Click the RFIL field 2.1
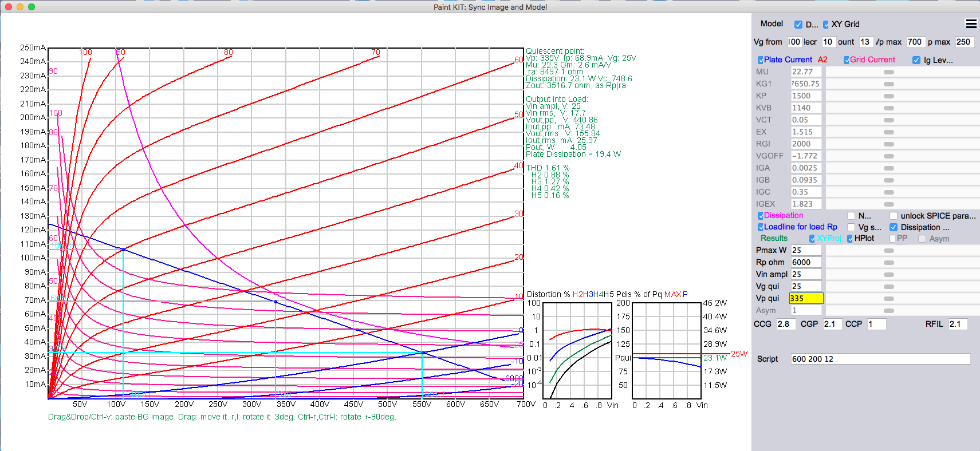 pyautogui.click(x=958, y=324)
